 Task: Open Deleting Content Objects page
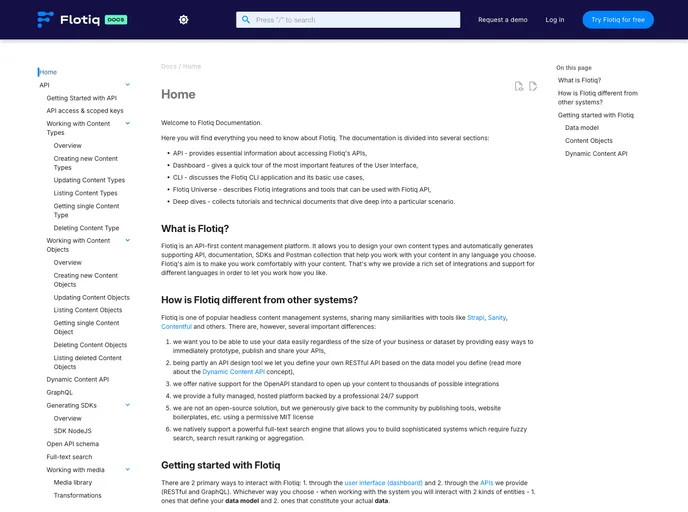click(x=90, y=345)
